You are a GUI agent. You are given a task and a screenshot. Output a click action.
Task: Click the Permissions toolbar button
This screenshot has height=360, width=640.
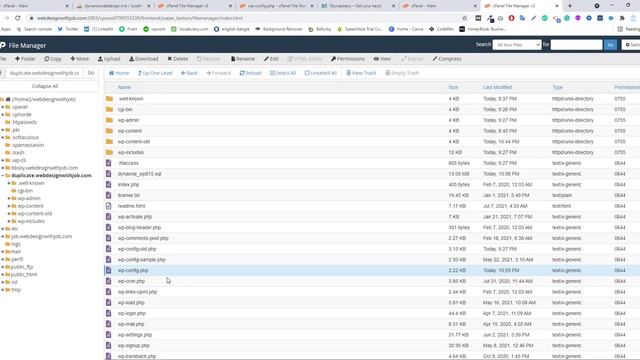click(x=348, y=59)
